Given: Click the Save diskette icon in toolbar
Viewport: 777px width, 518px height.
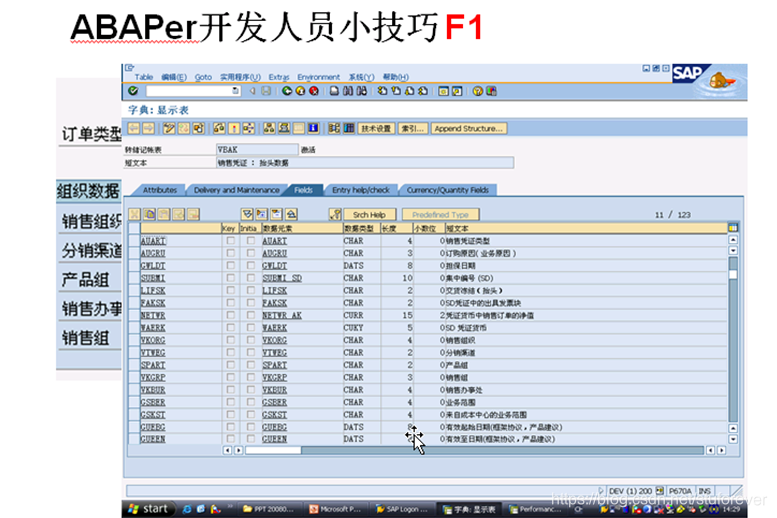Looking at the screenshot, I should click(x=266, y=91).
